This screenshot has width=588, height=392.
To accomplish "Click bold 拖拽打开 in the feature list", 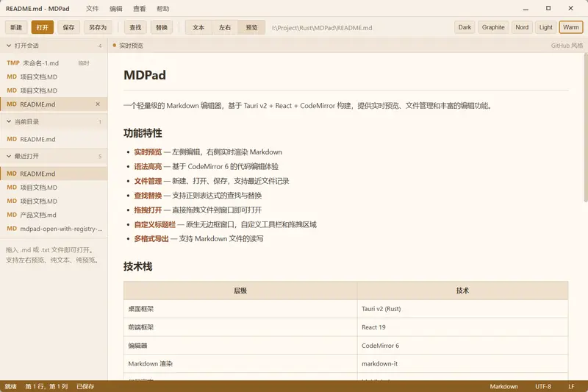I will (148, 210).
